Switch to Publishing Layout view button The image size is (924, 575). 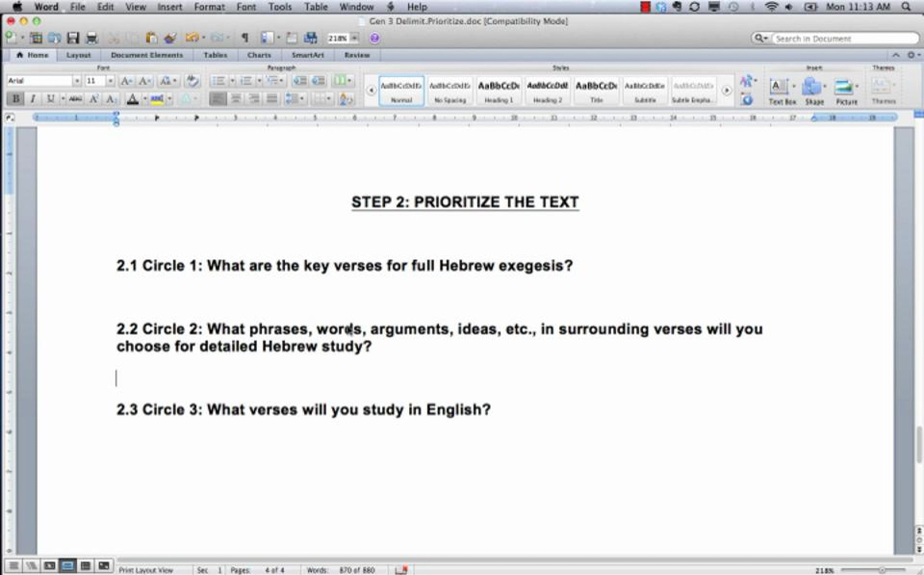click(49, 566)
